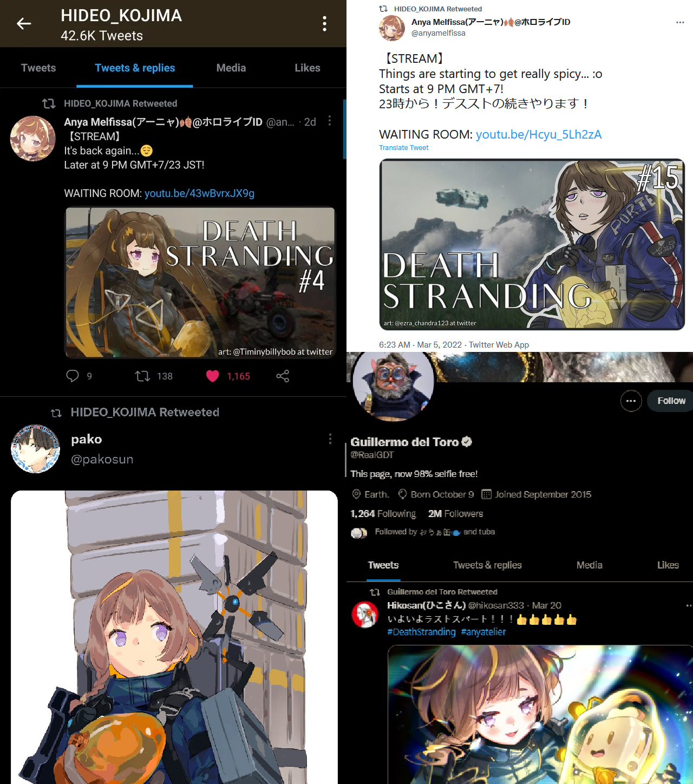Open the three-dot menu on HIDEO_KOJIMA header

pos(324,23)
